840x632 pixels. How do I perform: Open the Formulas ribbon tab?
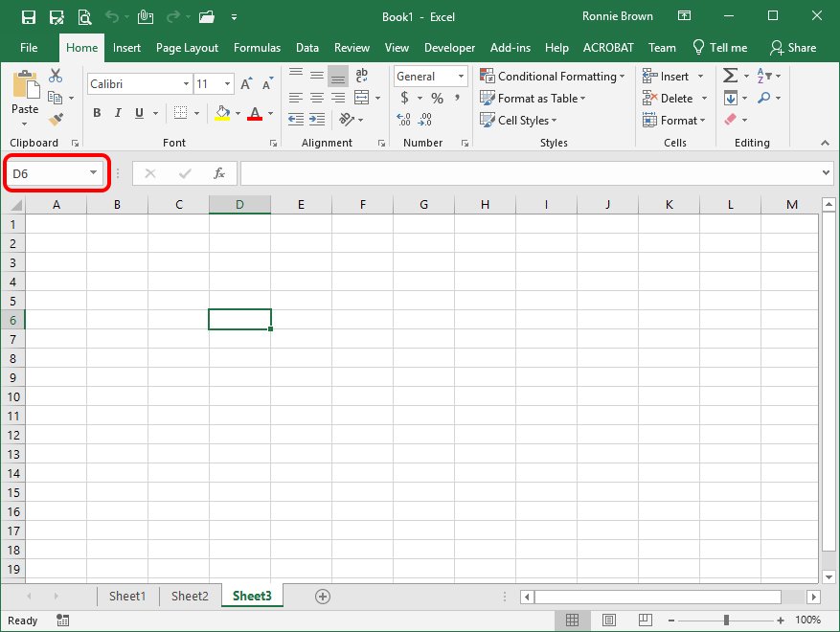pos(257,48)
